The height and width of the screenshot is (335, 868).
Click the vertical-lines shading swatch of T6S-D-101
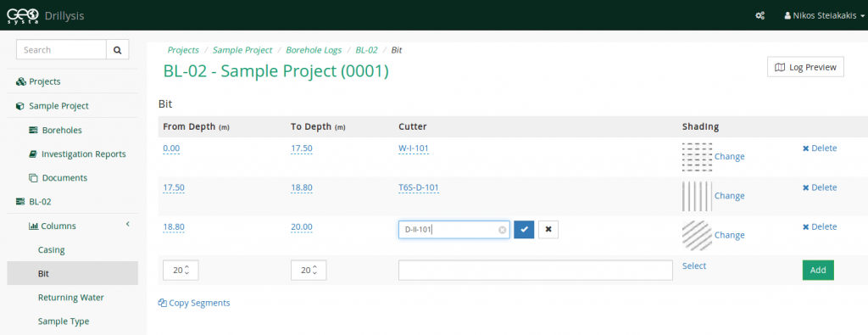[x=697, y=196]
